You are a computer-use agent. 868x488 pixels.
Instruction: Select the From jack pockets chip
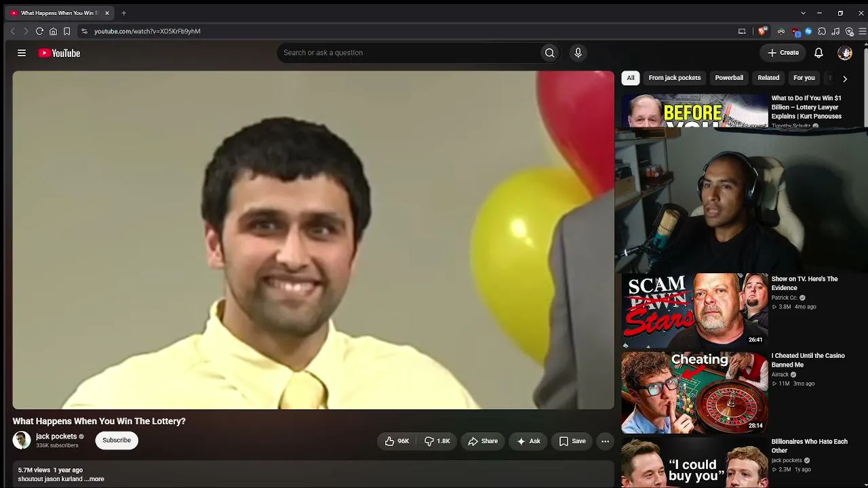675,78
